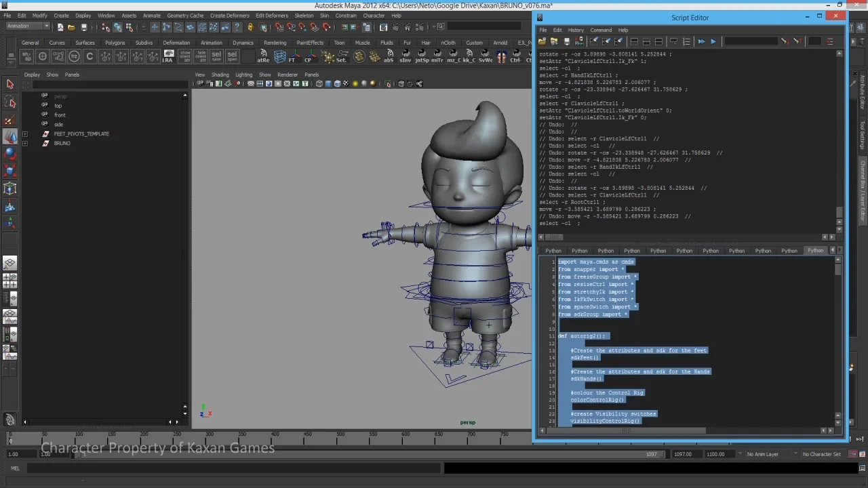Viewport: 868px width, 488px height.
Task: Select the arrow Select tool in toolbox
Action: (10, 84)
